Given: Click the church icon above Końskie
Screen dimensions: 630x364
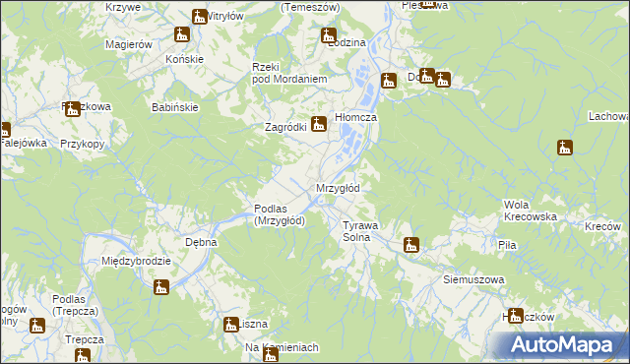Looking at the screenshot, I should 182,34.
